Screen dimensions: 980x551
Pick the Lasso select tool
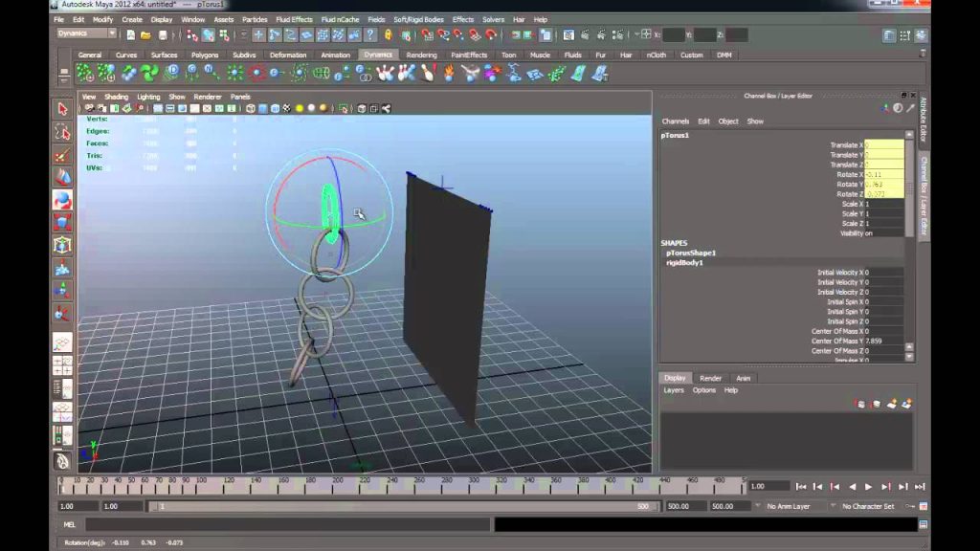[62, 132]
